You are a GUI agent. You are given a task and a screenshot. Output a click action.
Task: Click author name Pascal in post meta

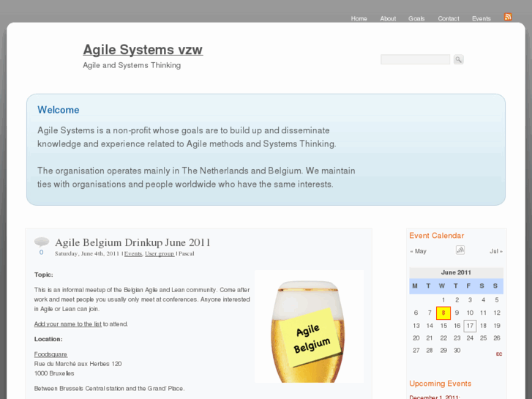coord(187,253)
